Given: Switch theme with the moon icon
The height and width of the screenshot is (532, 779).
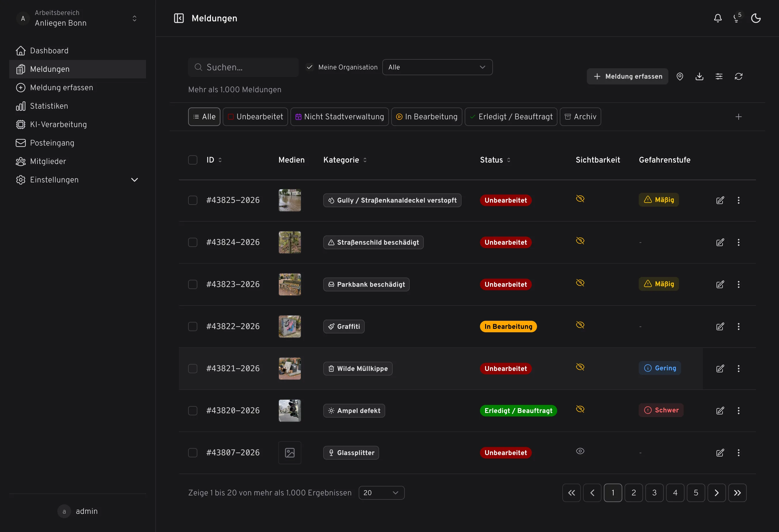Looking at the screenshot, I should click(x=756, y=18).
